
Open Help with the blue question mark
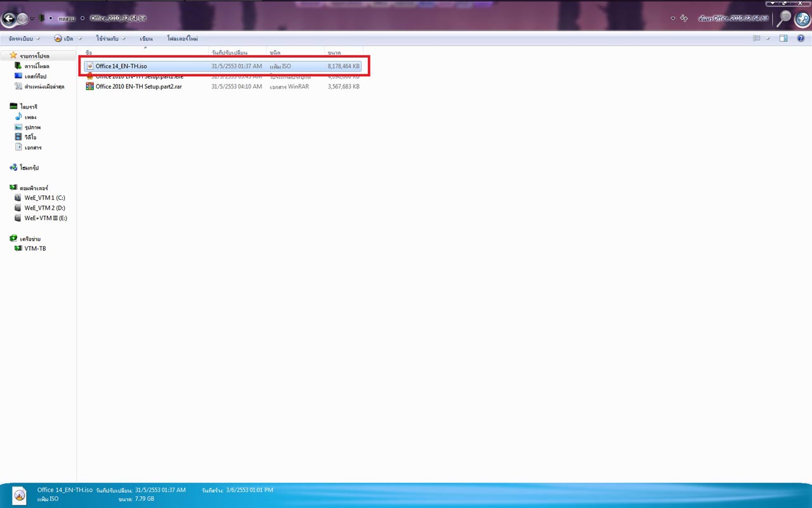point(801,39)
